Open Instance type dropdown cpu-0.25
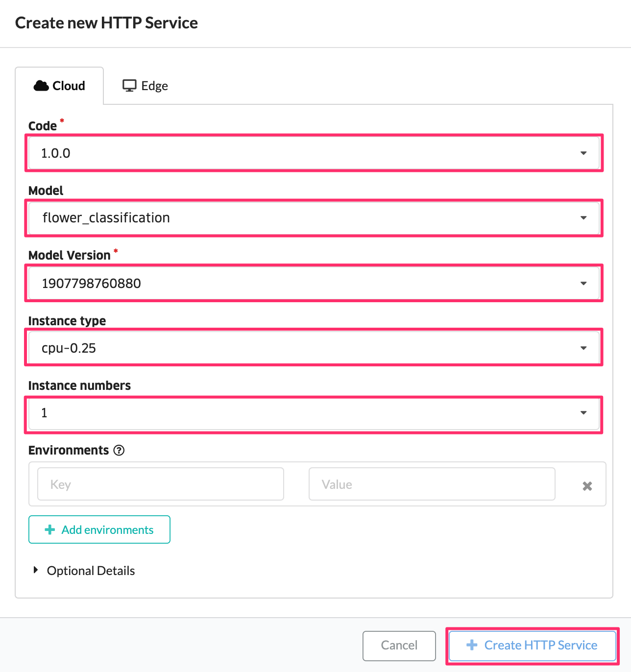This screenshot has width=631, height=672. pos(314,348)
